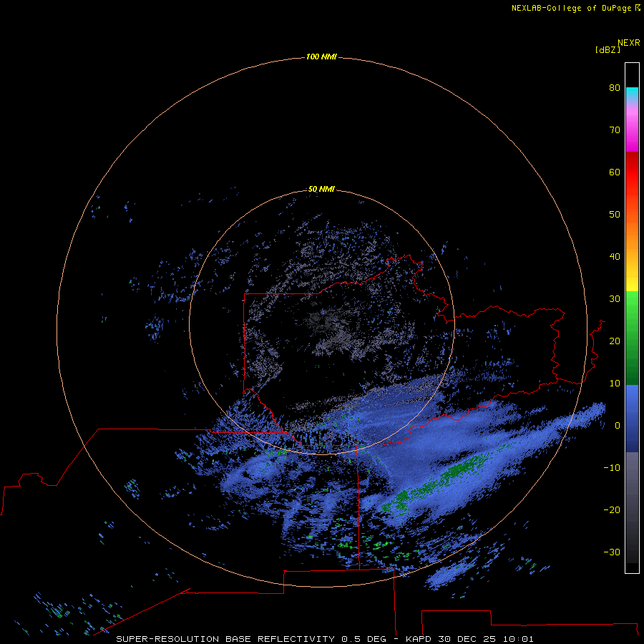Click the -10 dBZ scale value
The height and width of the screenshot is (644, 644).
point(612,468)
